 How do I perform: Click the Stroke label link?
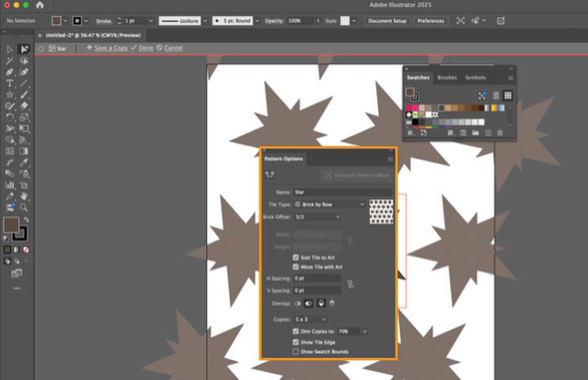pyautogui.click(x=104, y=21)
